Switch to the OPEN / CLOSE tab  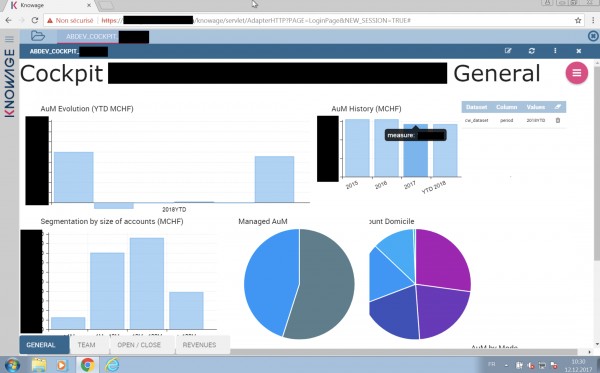point(139,345)
